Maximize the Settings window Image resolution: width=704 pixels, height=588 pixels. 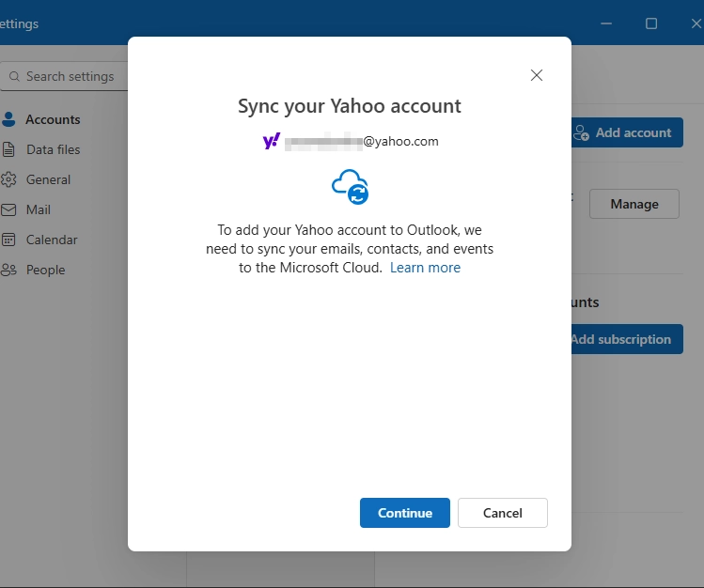coord(651,23)
